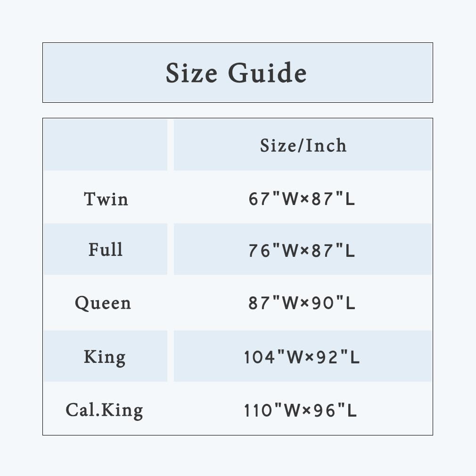Click the 104 width number in King row
This screenshot has width=476, height=476.
(x=255, y=357)
